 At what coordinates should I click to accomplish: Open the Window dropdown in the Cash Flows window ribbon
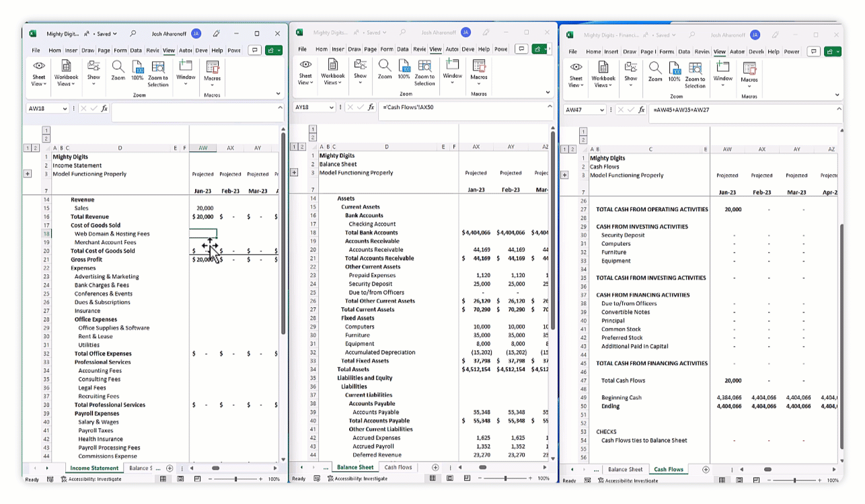[723, 73]
